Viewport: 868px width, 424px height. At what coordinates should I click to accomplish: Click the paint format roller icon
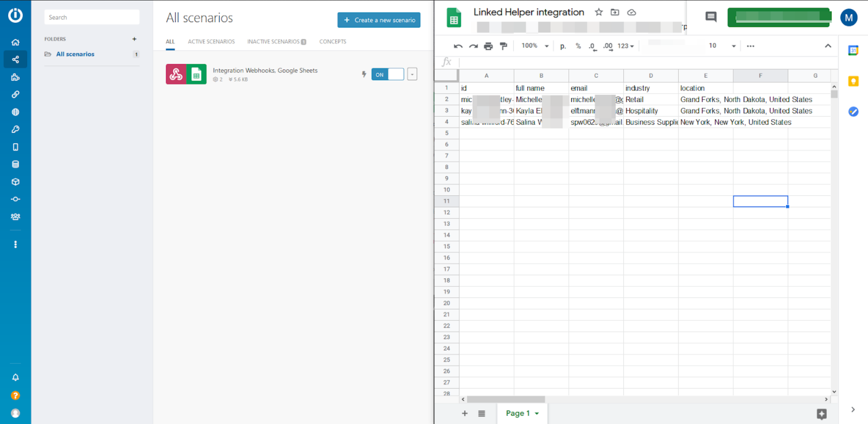(x=504, y=46)
